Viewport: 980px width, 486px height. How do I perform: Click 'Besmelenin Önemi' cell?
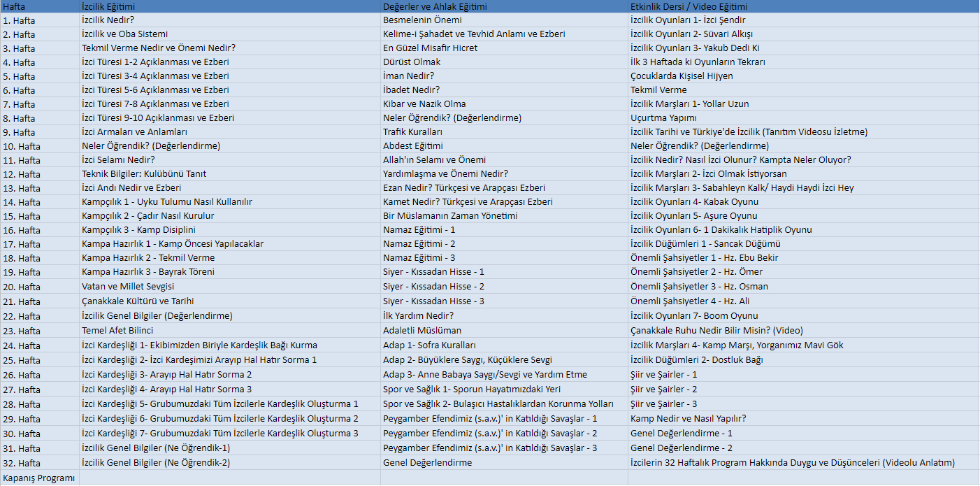pos(504,20)
